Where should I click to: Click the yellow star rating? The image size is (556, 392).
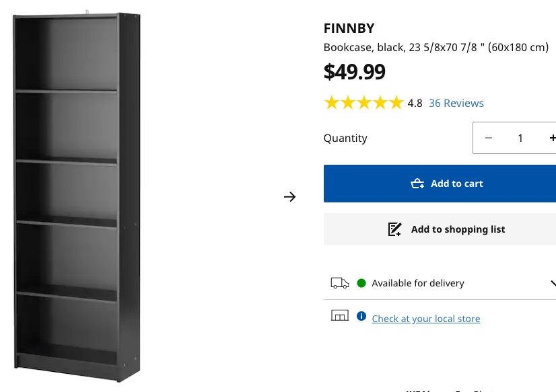pos(363,103)
